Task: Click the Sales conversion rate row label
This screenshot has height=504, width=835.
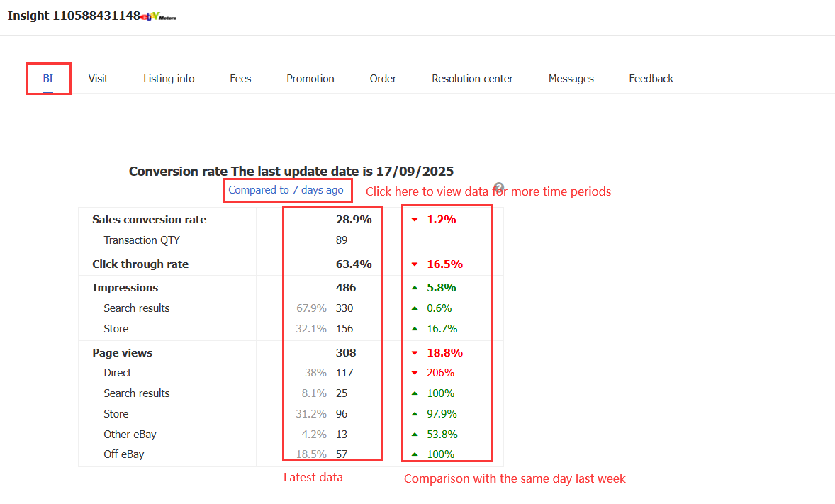Action: [x=150, y=220]
